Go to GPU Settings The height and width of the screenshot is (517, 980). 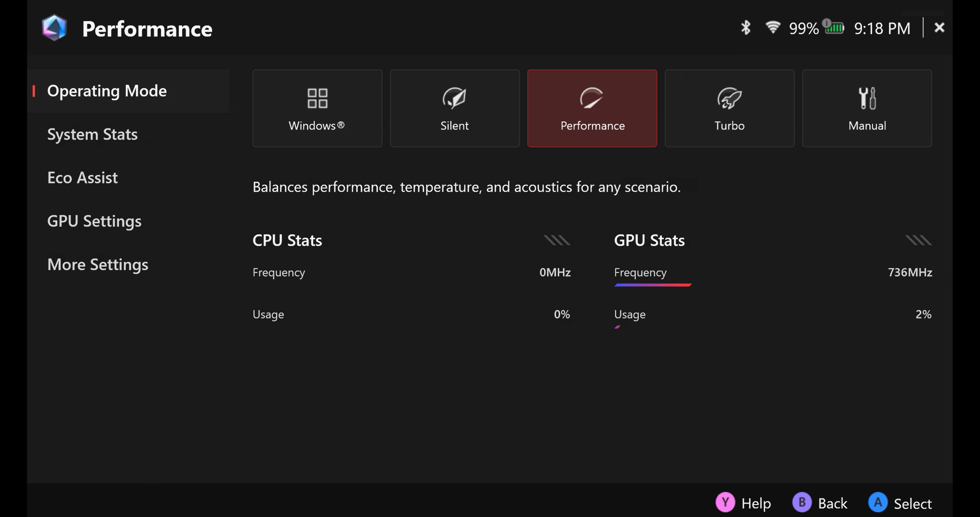[94, 221]
